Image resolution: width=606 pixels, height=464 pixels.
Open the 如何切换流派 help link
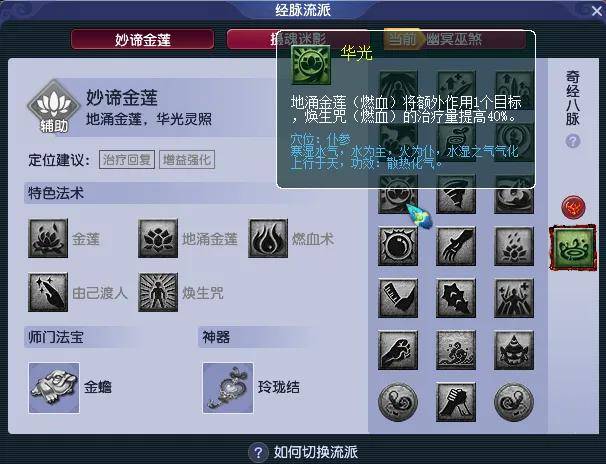click(x=304, y=452)
